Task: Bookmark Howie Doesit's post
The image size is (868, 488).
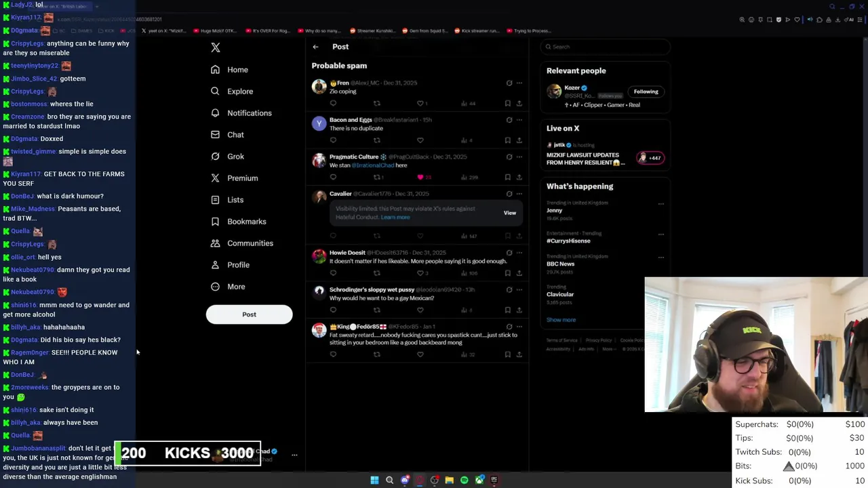Action: (507, 273)
